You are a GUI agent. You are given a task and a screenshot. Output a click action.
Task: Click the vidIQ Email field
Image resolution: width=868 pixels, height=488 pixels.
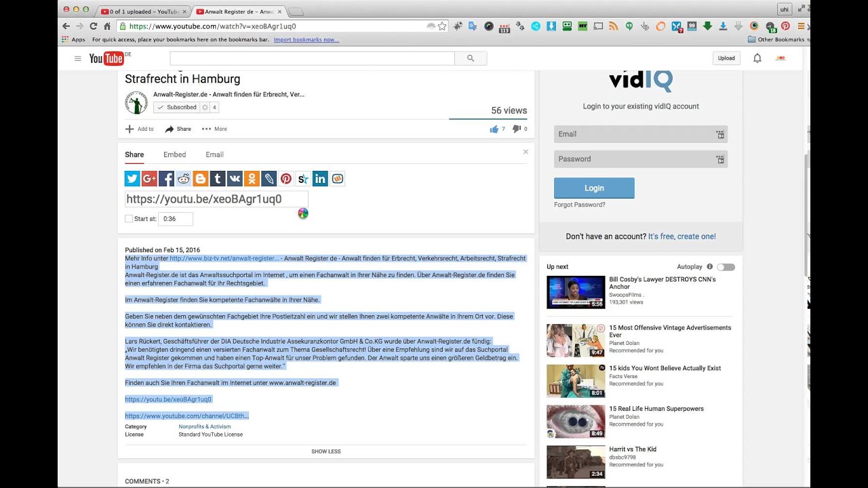point(641,134)
